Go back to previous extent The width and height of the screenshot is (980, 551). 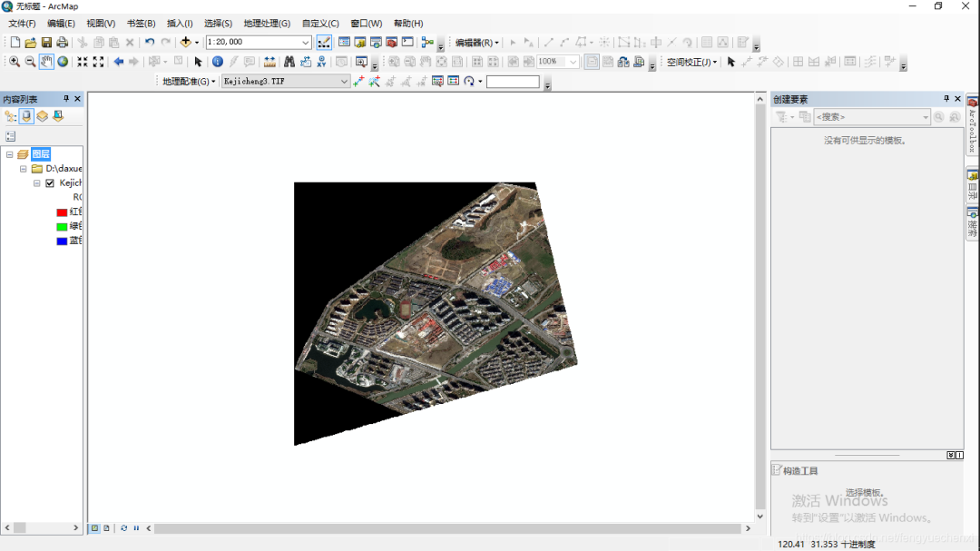click(118, 62)
